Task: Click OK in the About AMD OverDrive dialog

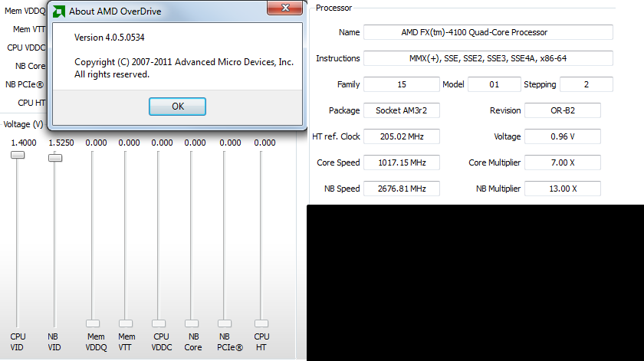Action: coord(177,107)
